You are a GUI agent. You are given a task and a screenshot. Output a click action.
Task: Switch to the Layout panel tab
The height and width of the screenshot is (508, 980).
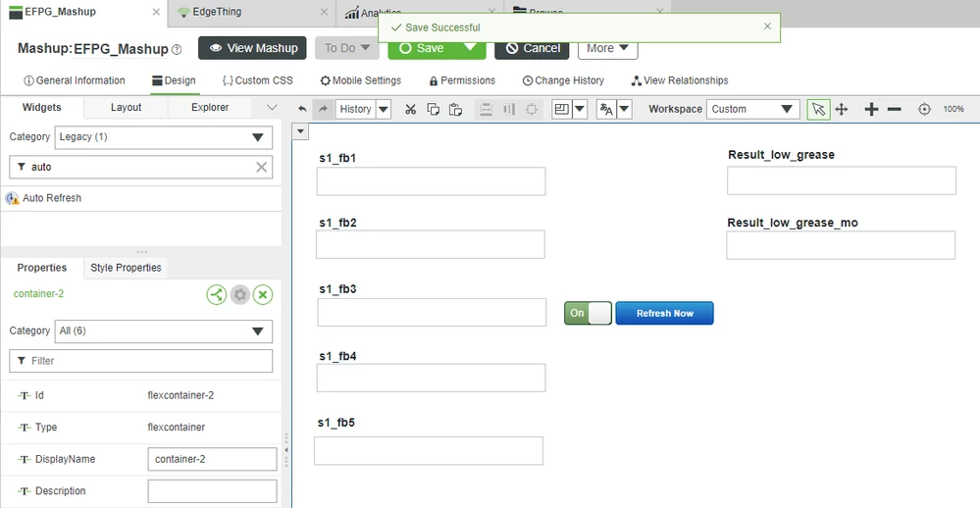(126, 108)
